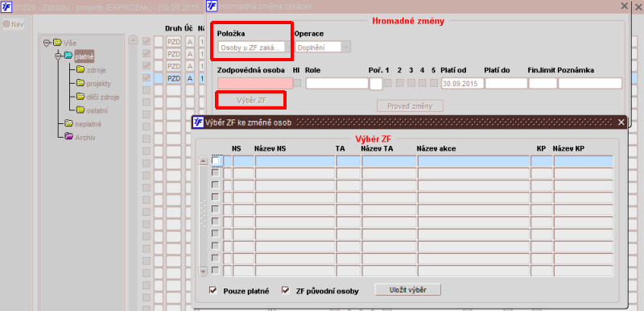Click the Poznámka field
The width and height of the screenshot is (644, 311).
pyautogui.click(x=590, y=84)
